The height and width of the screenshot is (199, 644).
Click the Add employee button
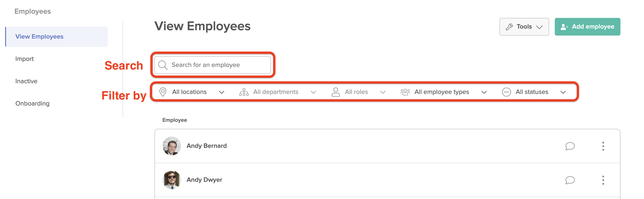587,27
